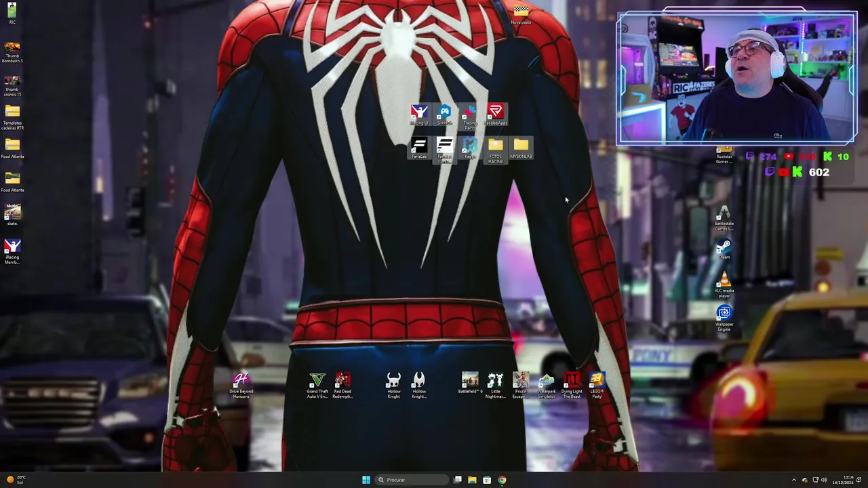
Task: Select the thumb cronos 15 image file
Action: pos(12,86)
